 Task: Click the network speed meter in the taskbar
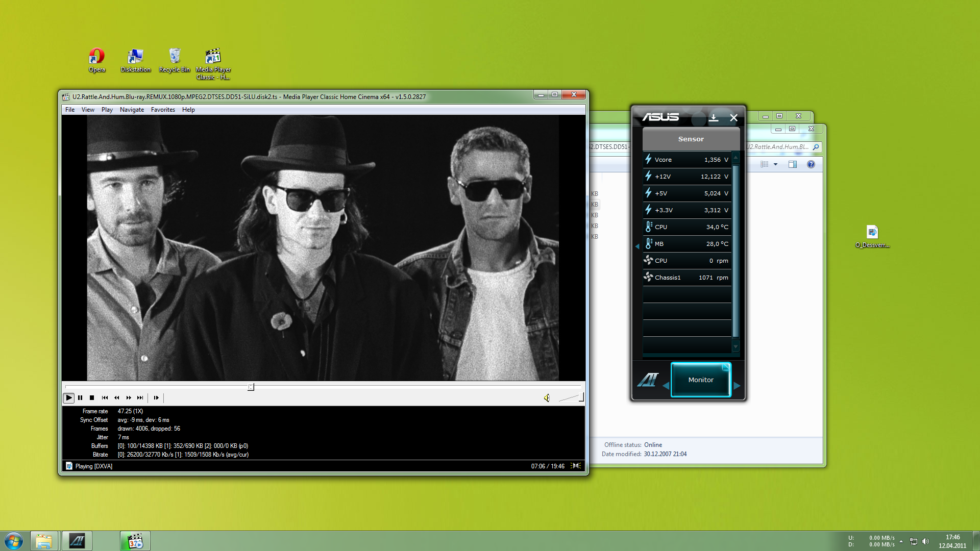point(871,541)
